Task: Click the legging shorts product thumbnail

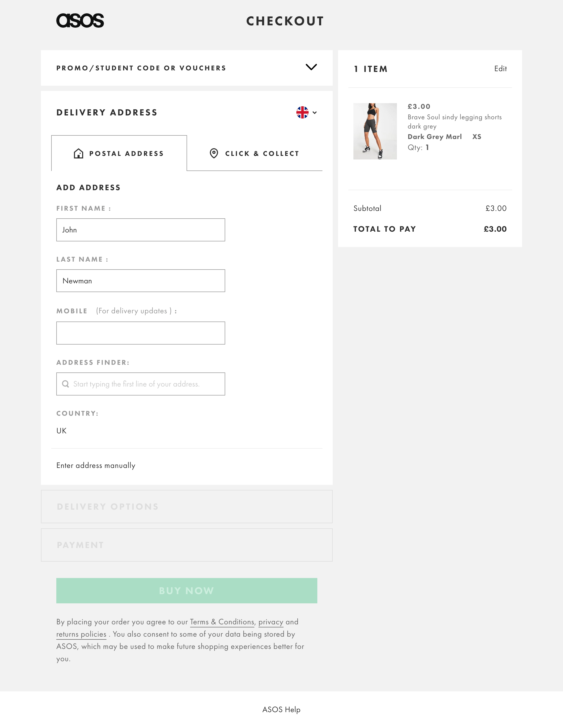Action: coord(375,131)
